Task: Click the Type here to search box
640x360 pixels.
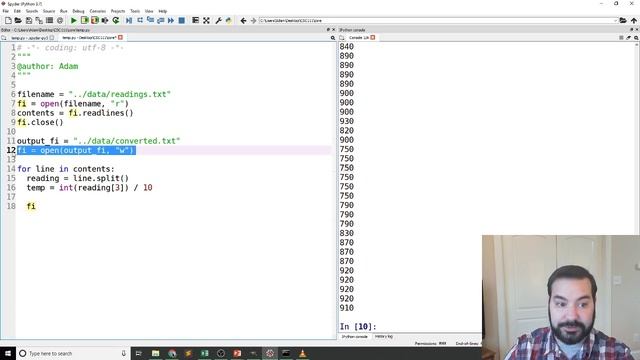Action: [73, 353]
